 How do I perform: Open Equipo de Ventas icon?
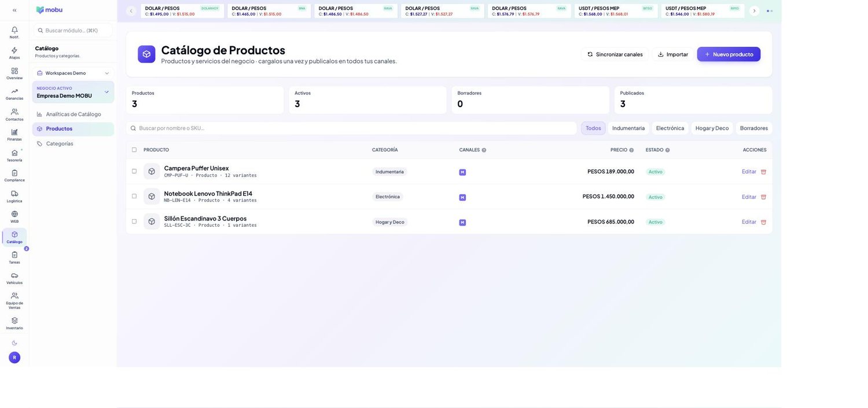coord(14,296)
